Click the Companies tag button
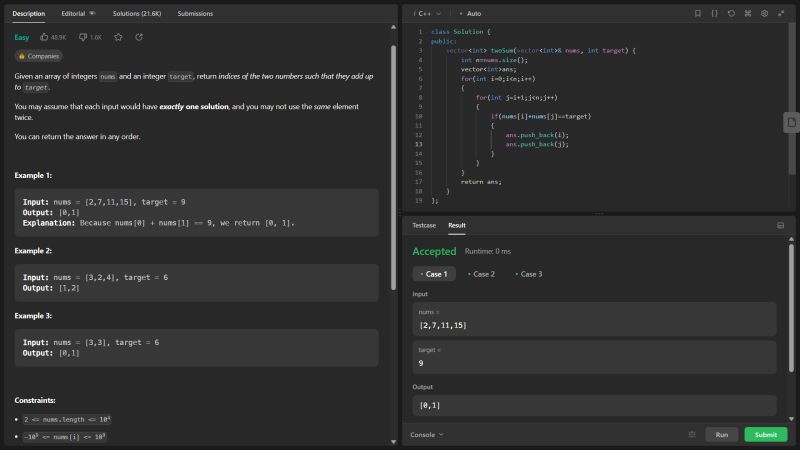 click(39, 56)
